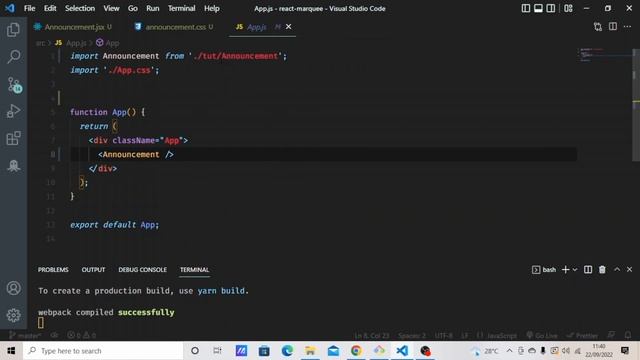The width and height of the screenshot is (640, 360).
Task: Open the Edit menu
Action: pos(50,8)
